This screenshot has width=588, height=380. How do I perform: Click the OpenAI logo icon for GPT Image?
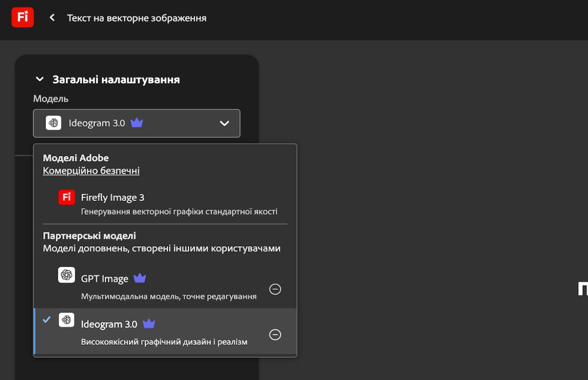[67, 275]
